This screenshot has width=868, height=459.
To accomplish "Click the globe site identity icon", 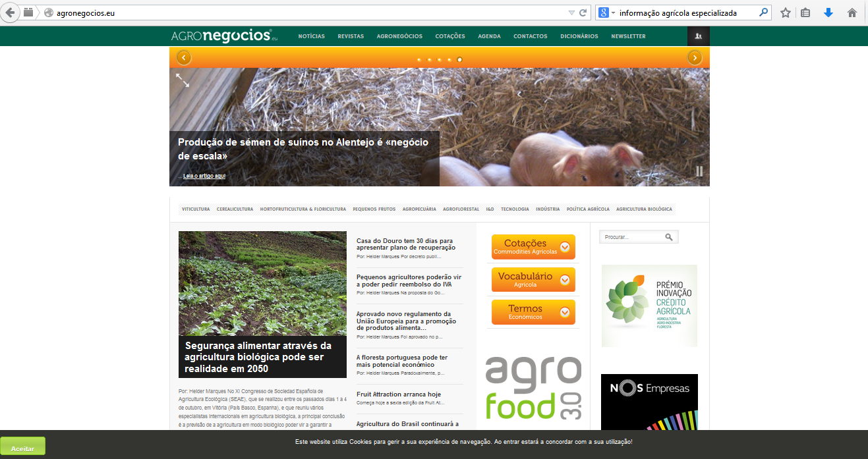I will point(49,13).
